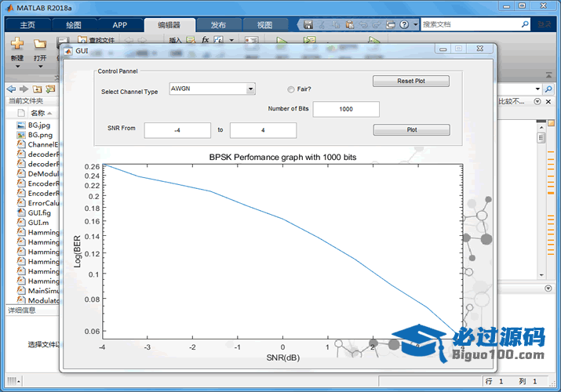The height and width of the screenshot is (392, 561).
Task: Select the ChannelE file in the folder list
Action: pos(38,144)
